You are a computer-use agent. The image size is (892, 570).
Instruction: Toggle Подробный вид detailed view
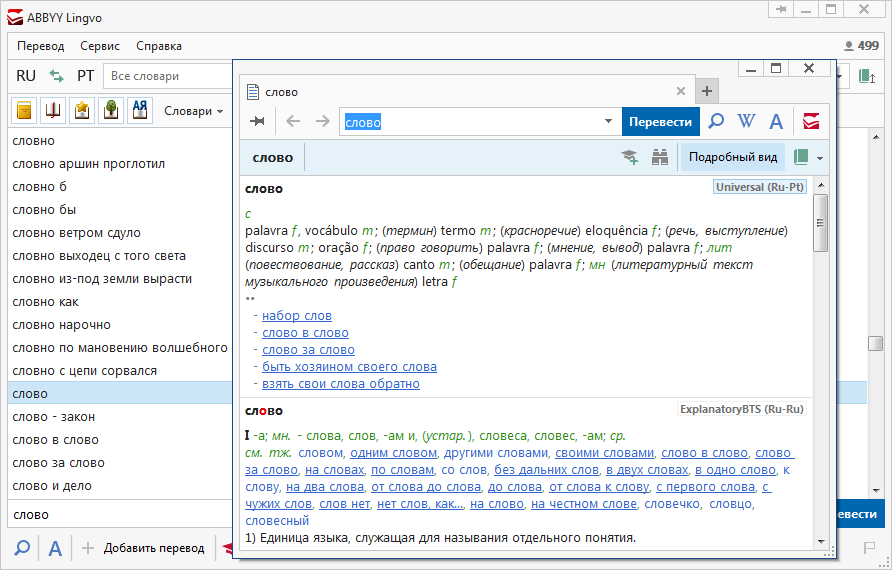click(732, 158)
